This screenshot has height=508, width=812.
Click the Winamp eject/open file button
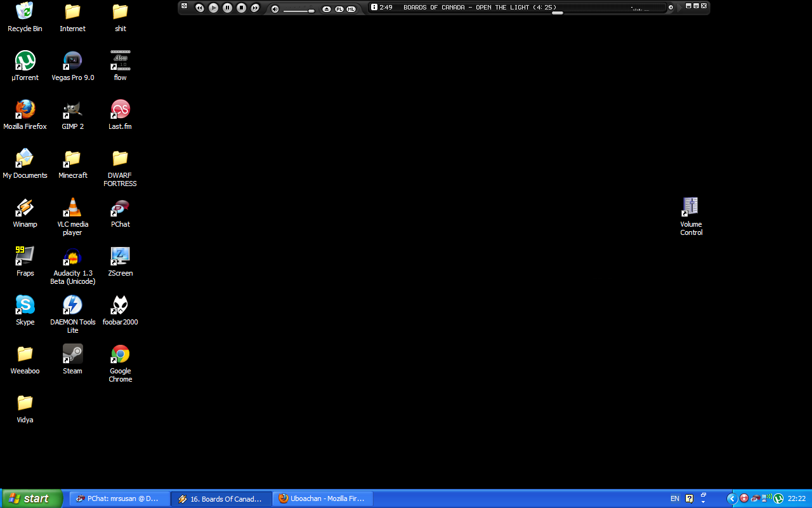tap(327, 9)
